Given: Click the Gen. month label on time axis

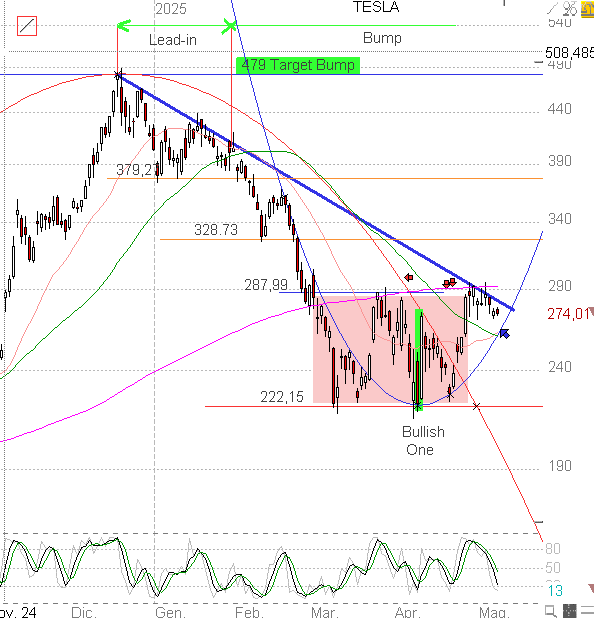Looking at the screenshot, I should click(x=170, y=612).
